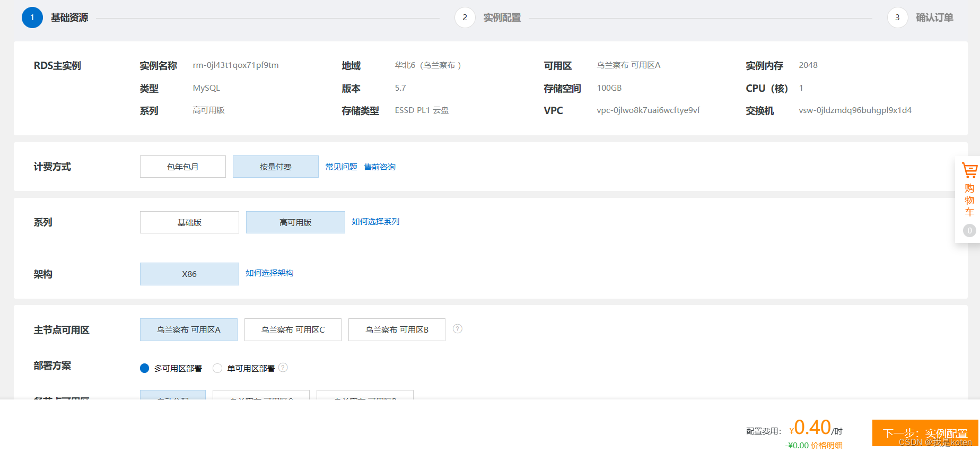Open 如何选择系列 link

click(375, 221)
